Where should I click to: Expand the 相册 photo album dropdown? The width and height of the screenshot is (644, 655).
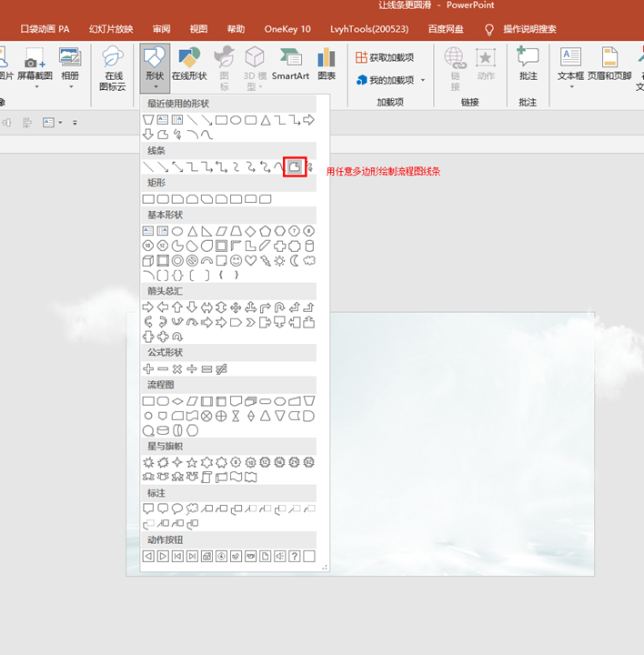(x=71, y=87)
